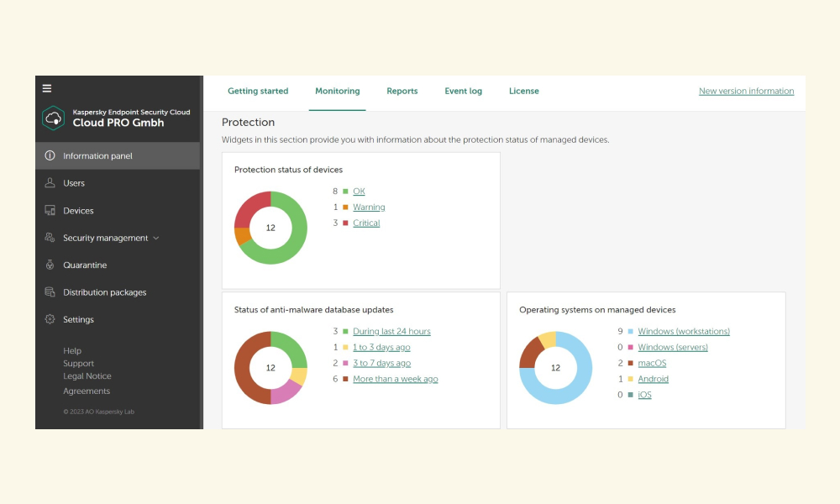The height and width of the screenshot is (504, 840).
Task: Click the brown swatch beside macOS
Action: click(x=631, y=363)
